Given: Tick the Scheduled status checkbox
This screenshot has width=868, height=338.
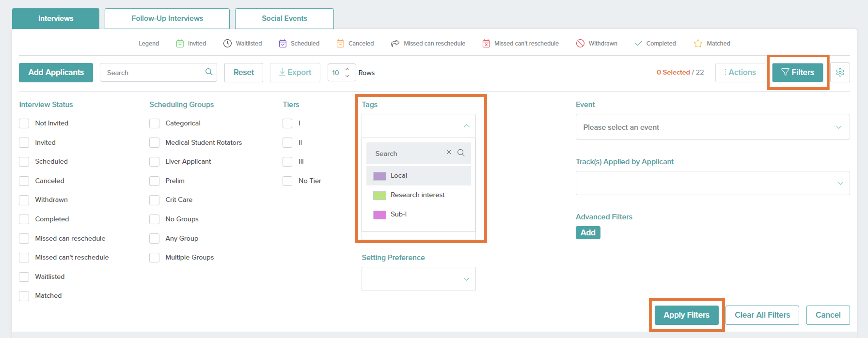Looking at the screenshot, I should tap(24, 162).
